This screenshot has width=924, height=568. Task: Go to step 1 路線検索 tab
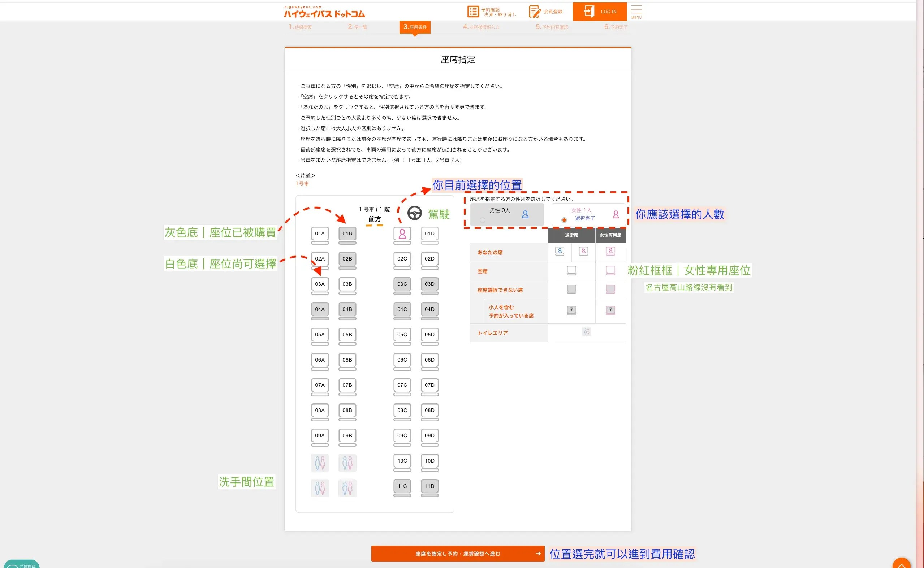300,27
